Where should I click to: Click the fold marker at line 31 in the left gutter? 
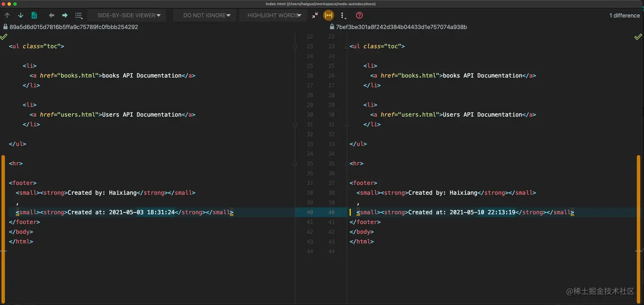point(295,125)
